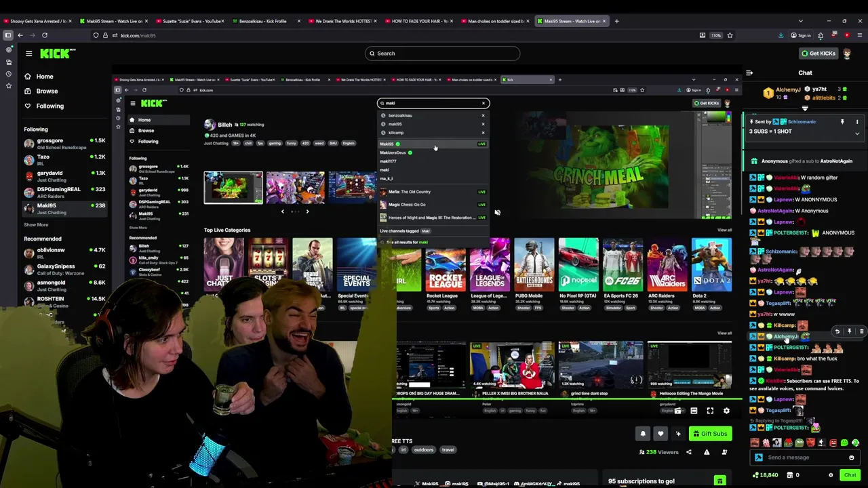Screen dimensions: 868x488
Task: Click the Get KICKs button
Action: point(818,54)
